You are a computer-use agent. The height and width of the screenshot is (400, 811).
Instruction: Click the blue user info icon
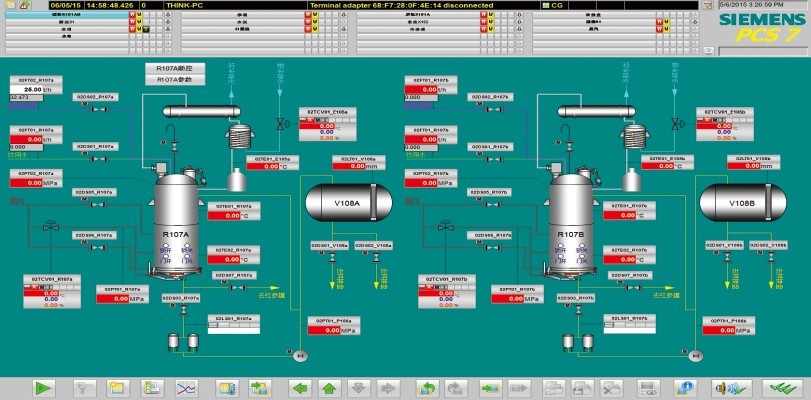point(685,387)
